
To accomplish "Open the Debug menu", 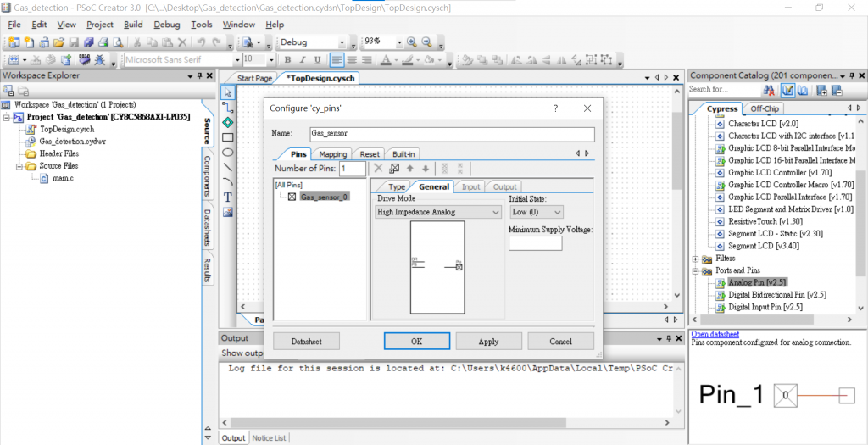I will (x=167, y=25).
